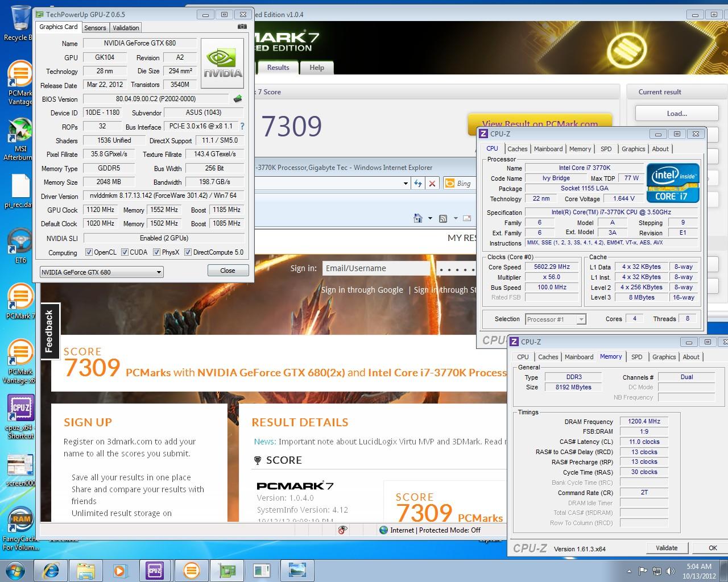Click the DRAM Frequency value 1200.4 MHz

click(x=644, y=422)
